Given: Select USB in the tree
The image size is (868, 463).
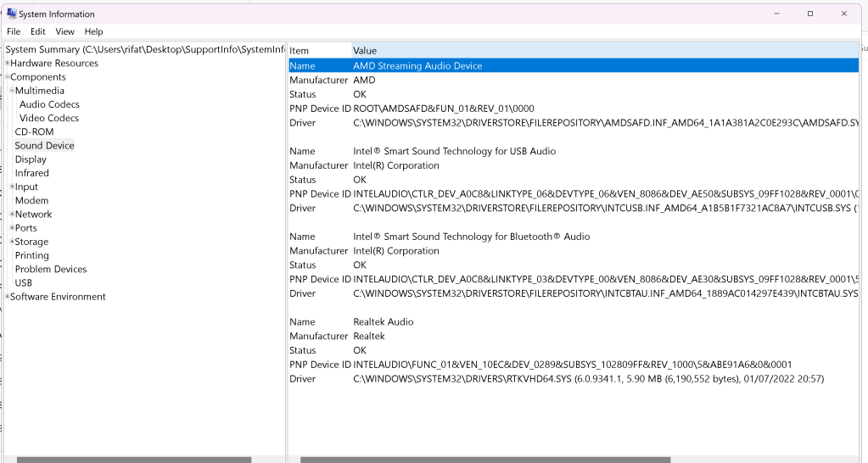Looking at the screenshot, I should click(x=23, y=282).
